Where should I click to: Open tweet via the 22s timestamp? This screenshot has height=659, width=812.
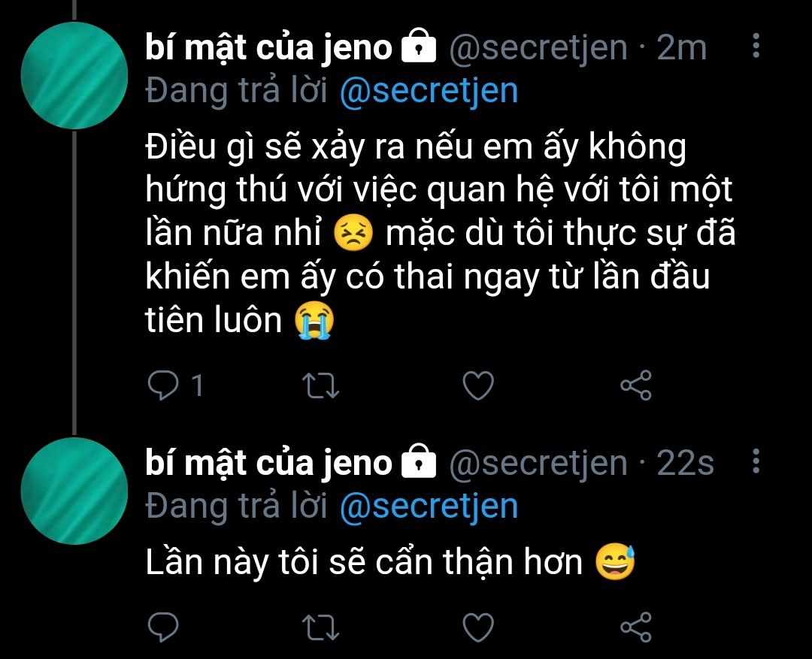point(685,463)
